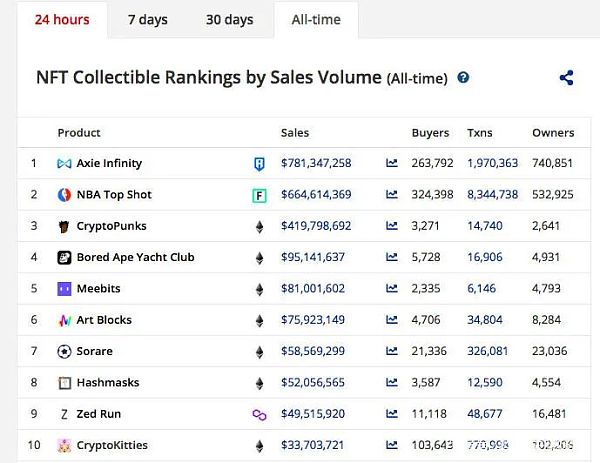Click the Polygon icon in the Zed Run row
Image resolution: width=600 pixels, height=463 pixels.
pyautogui.click(x=259, y=414)
